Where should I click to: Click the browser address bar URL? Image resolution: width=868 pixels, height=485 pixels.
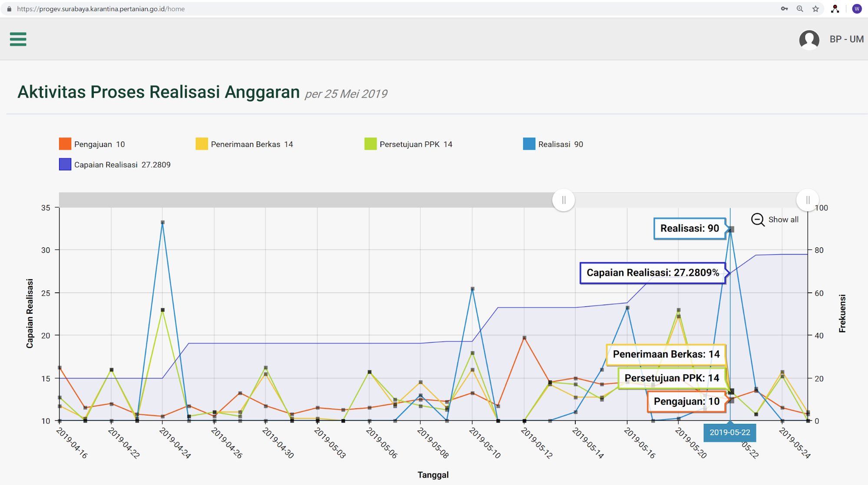coord(101,9)
